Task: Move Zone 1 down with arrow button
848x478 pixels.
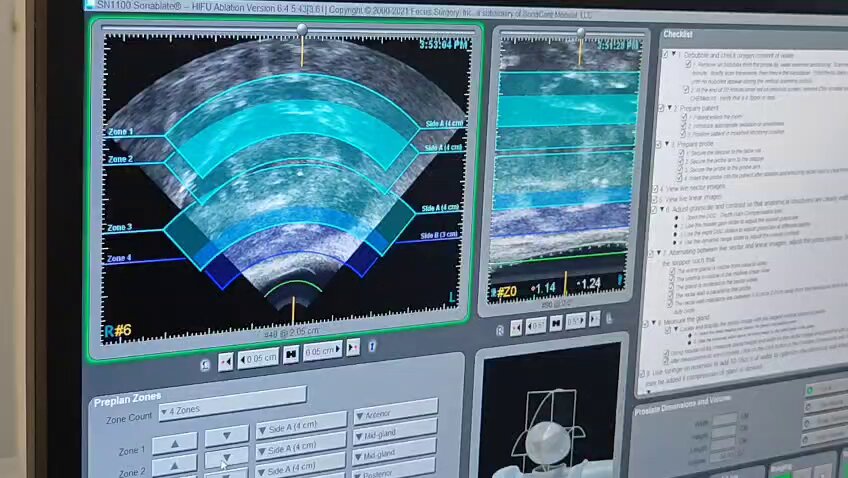Action: pos(227,435)
